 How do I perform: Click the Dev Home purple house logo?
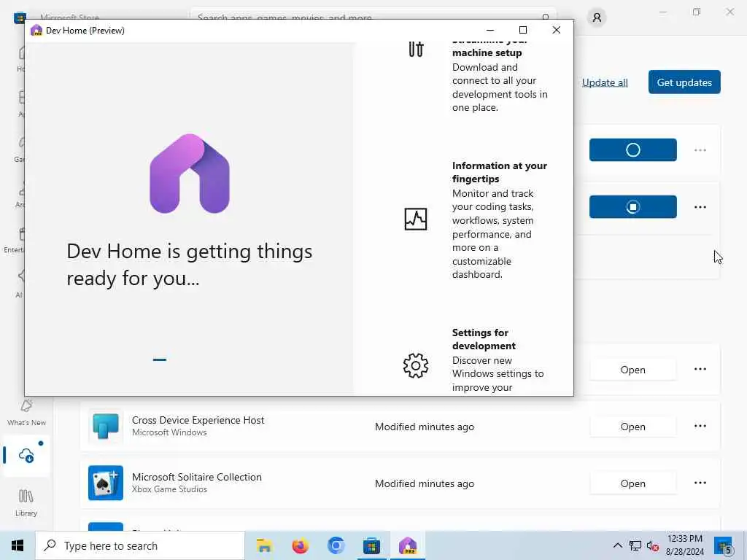coord(190,174)
